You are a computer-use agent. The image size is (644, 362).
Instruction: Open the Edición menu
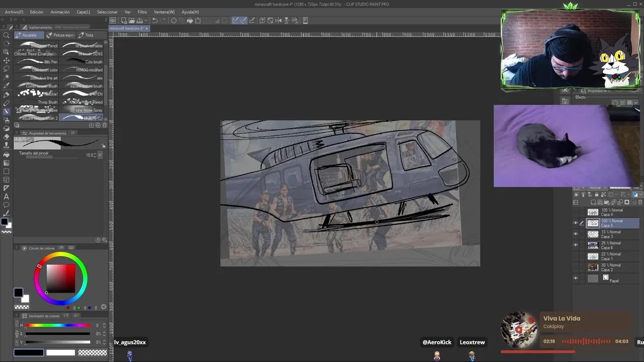click(x=36, y=12)
